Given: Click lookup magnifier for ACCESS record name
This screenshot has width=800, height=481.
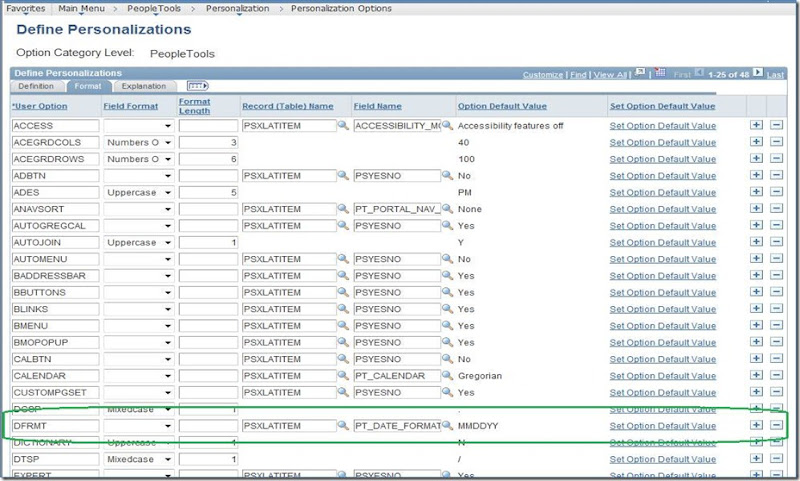Looking at the screenshot, I should coord(343,126).
